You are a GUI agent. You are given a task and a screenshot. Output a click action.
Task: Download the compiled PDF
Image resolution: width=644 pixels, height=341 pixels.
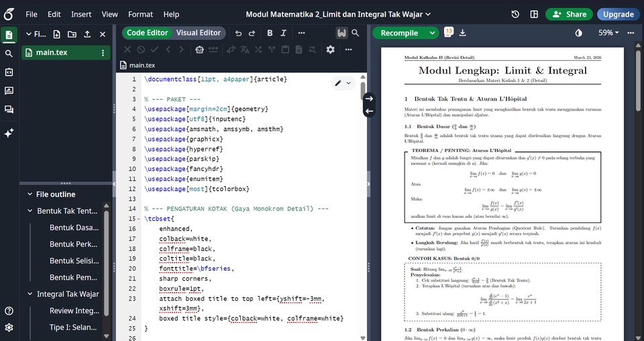[463, 33]
